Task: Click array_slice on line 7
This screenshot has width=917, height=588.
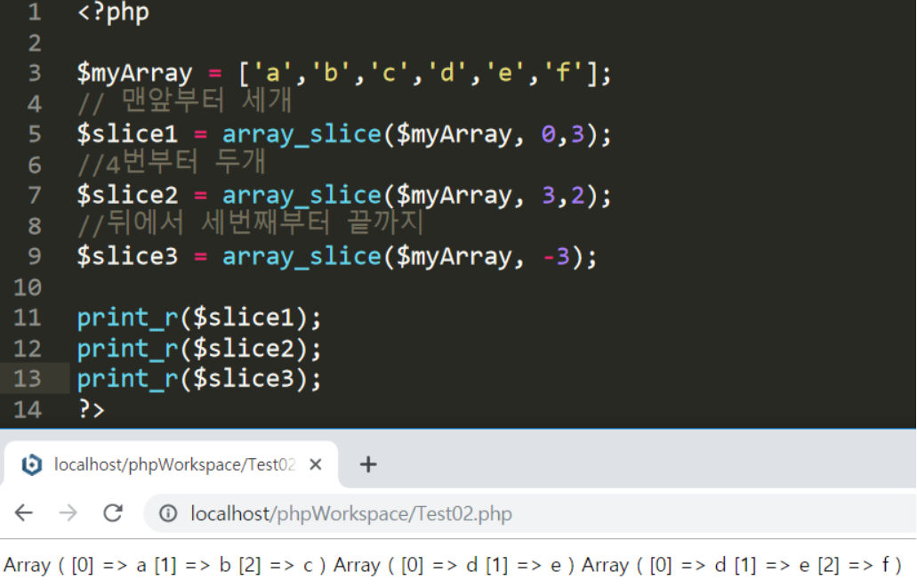Action: (302, 196)
